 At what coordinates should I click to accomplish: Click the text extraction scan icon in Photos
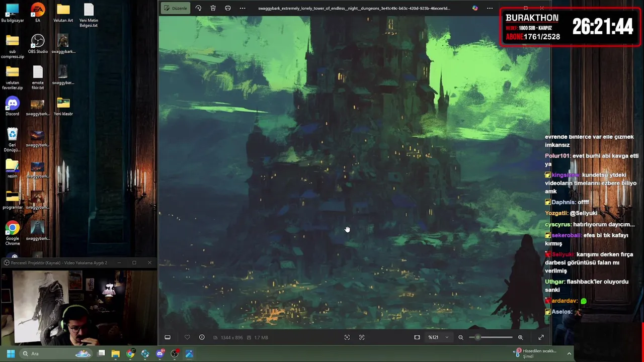(x=362, y=337)
